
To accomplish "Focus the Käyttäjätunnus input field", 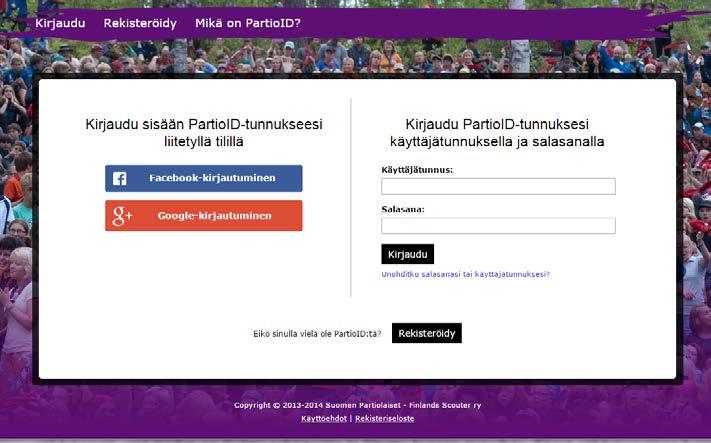I will [x=498, y=186].
